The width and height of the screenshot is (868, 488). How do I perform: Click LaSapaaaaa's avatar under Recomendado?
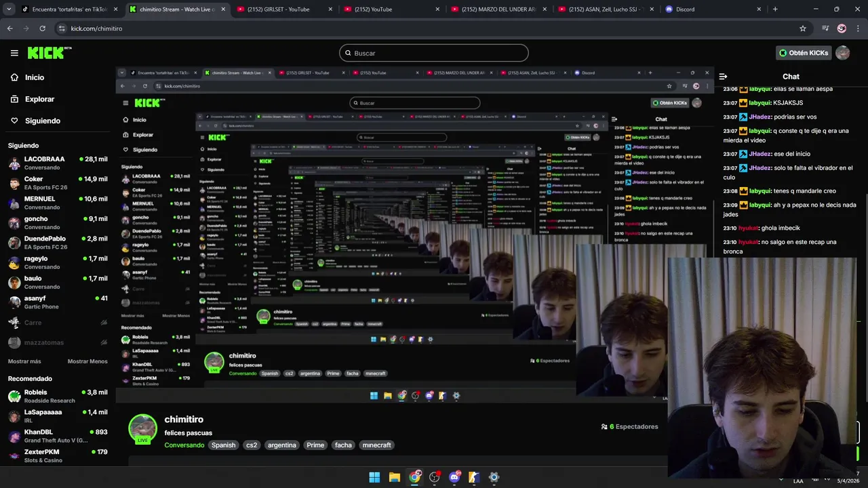tap(14, 416)
